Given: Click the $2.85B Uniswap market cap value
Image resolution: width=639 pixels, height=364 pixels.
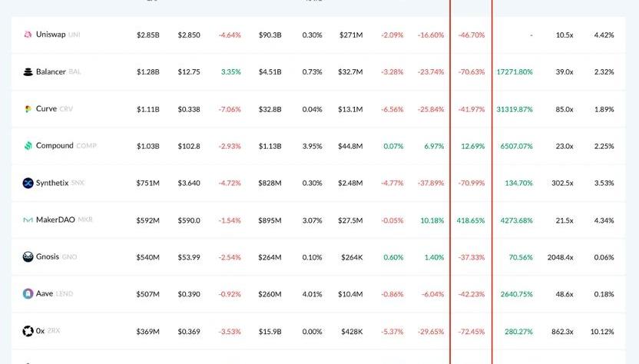Looking at the screenshot, I should click(x=148, y=35).
